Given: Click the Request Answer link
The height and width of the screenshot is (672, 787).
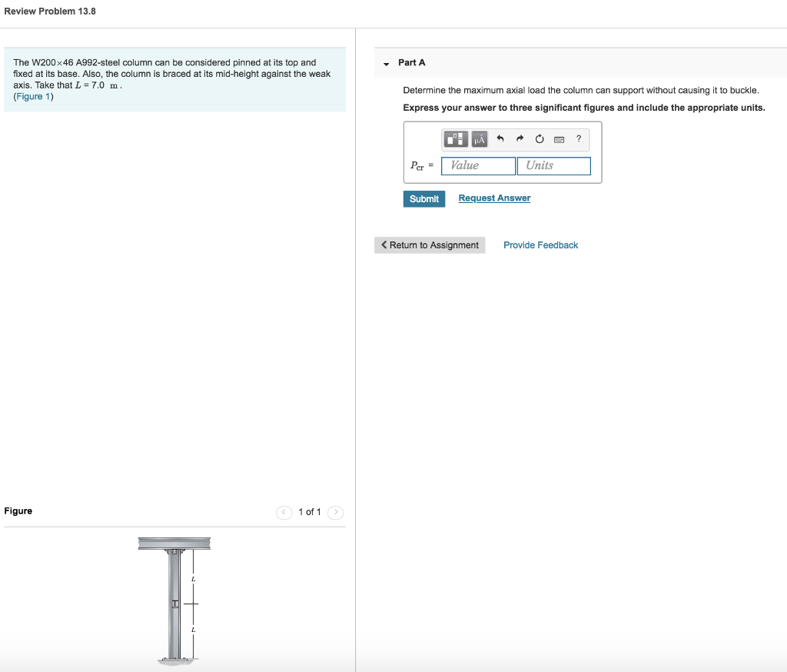Looking at the screenshot, I should pyautogui.click(x=494, y=198).
